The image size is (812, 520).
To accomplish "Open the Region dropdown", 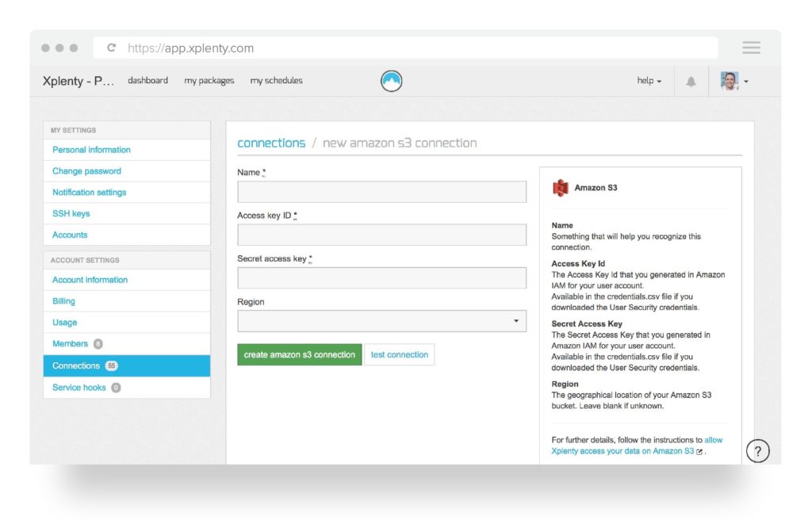I will pos(381,321).
